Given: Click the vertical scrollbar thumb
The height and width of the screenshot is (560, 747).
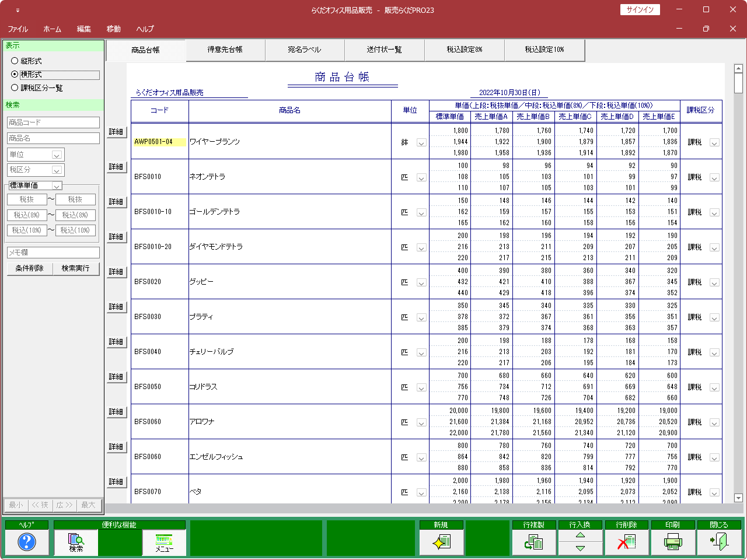Looking at the screenshot, I should tap(738, 83).
